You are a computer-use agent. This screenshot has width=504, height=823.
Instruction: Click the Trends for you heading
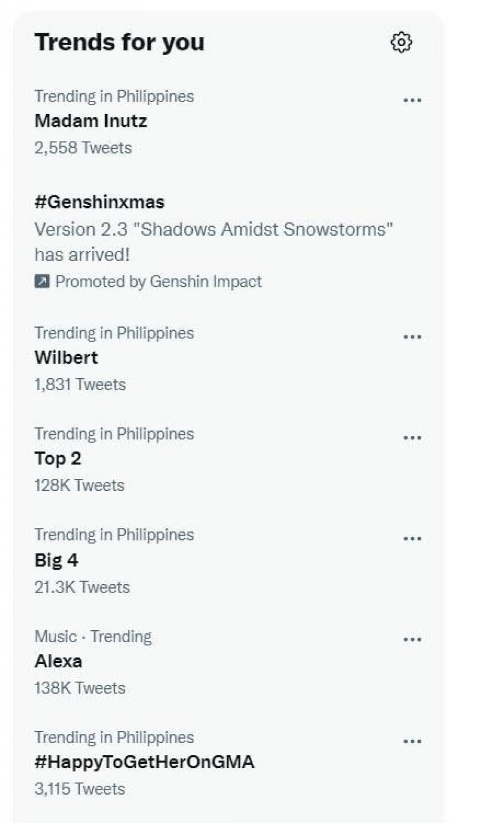119,42
